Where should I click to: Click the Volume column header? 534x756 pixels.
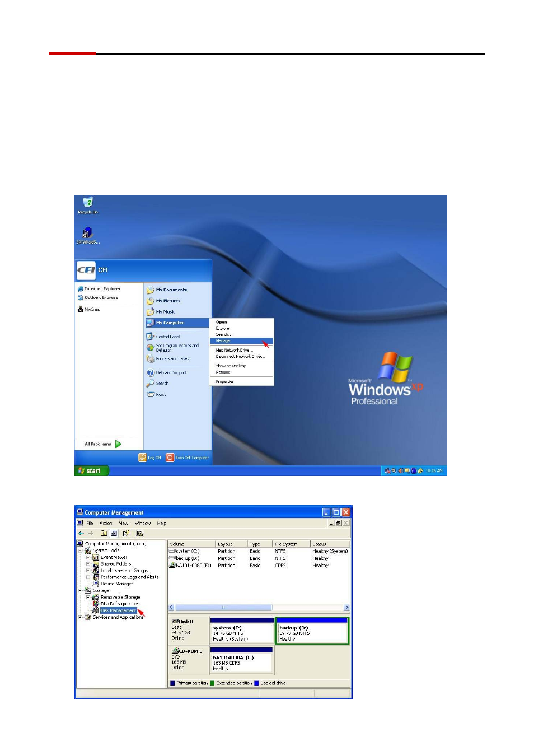coord(192,544)
